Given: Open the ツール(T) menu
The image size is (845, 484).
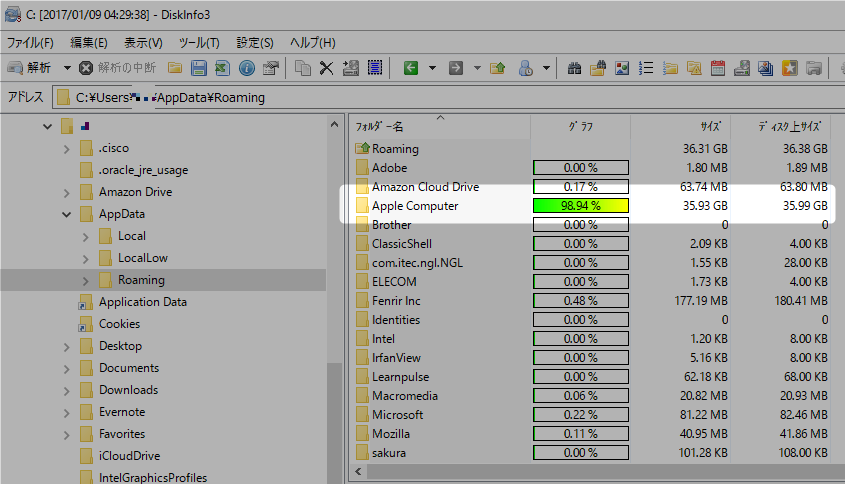Looking at the screenshot, I should 199,43.
